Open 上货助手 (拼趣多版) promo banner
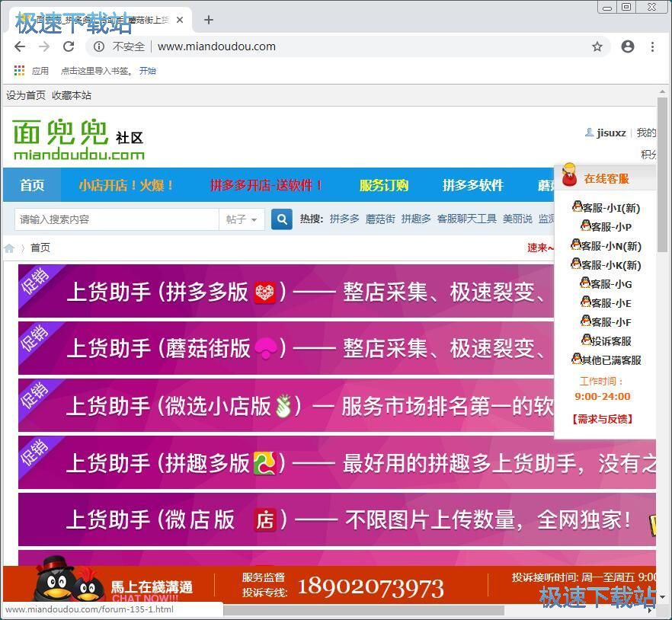The image size is (672, 620). [x=337, y=462]
